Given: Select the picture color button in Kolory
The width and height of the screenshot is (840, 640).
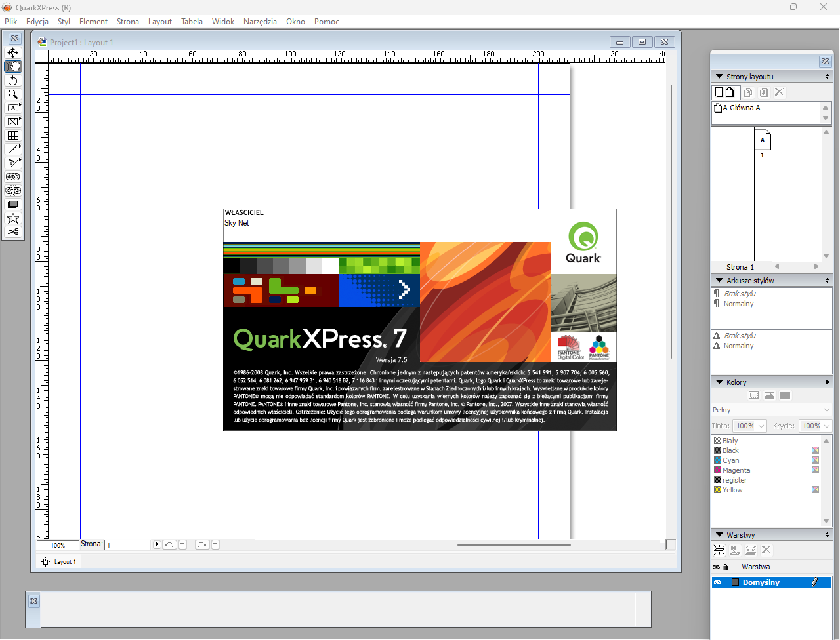Looking at the screenshot, I should 769,395.
